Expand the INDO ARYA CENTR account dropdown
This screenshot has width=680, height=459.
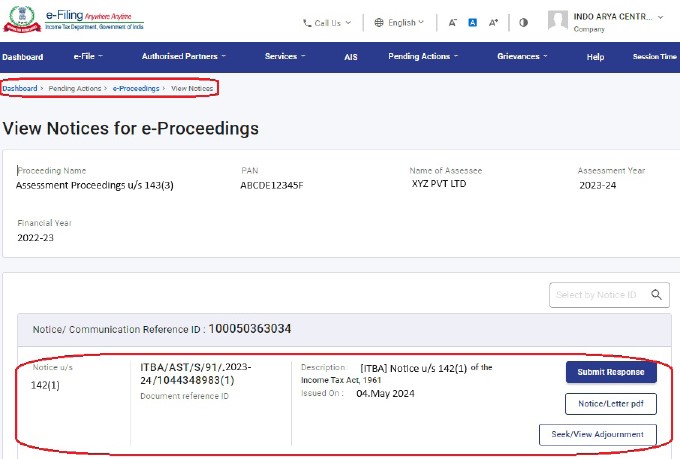(x=660, y=17)
